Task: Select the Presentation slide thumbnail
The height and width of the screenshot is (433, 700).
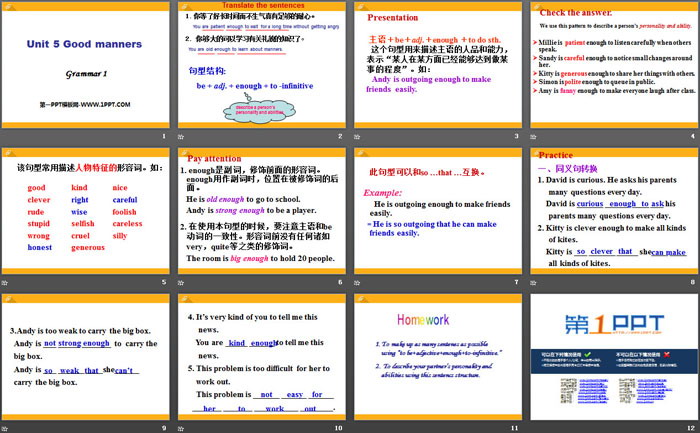Action: [438, 65]
